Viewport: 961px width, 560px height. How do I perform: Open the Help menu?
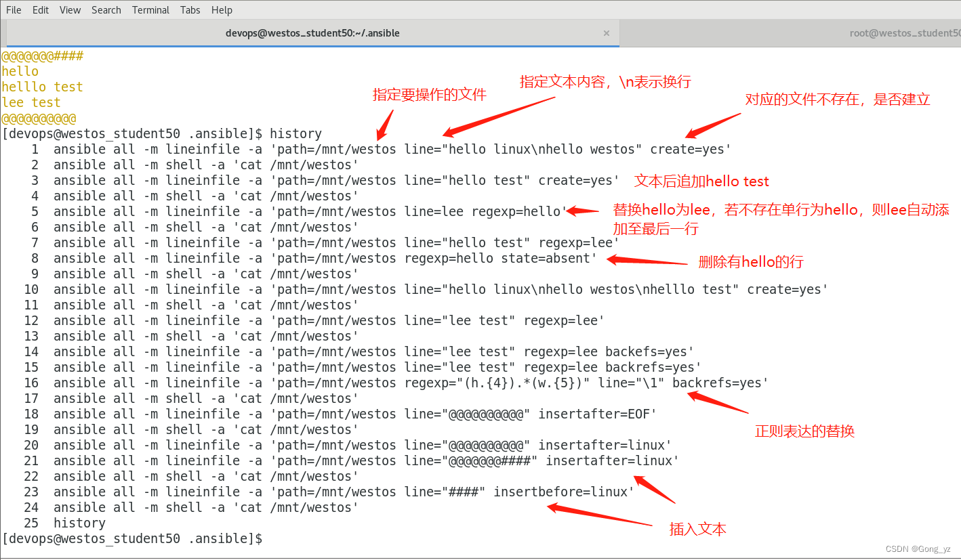[222, 9]
